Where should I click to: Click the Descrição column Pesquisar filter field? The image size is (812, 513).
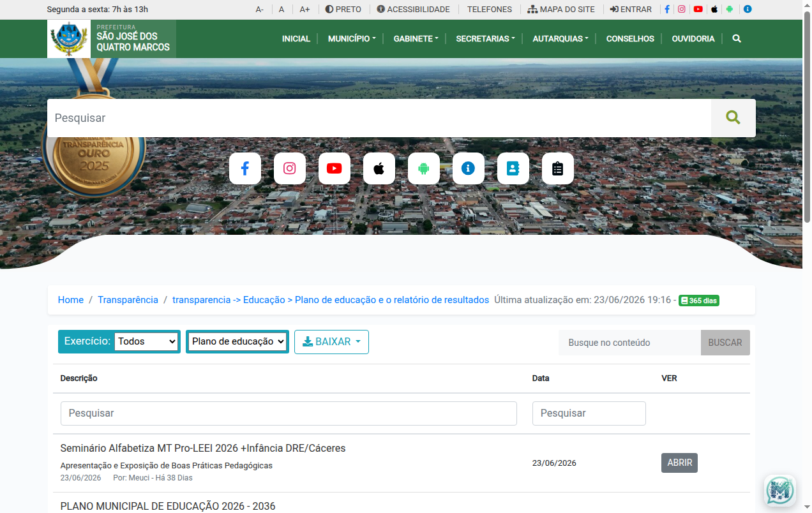tap(289, 413)
